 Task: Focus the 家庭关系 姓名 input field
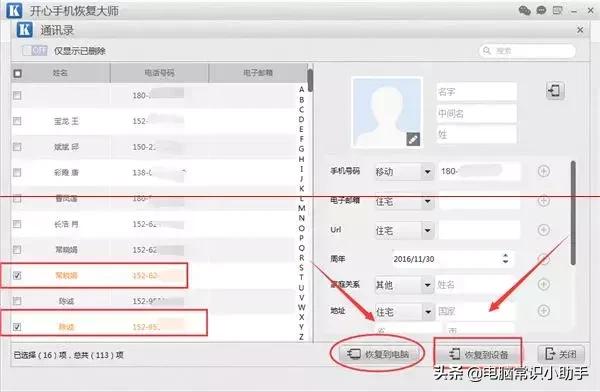click(x=474, y=284)
